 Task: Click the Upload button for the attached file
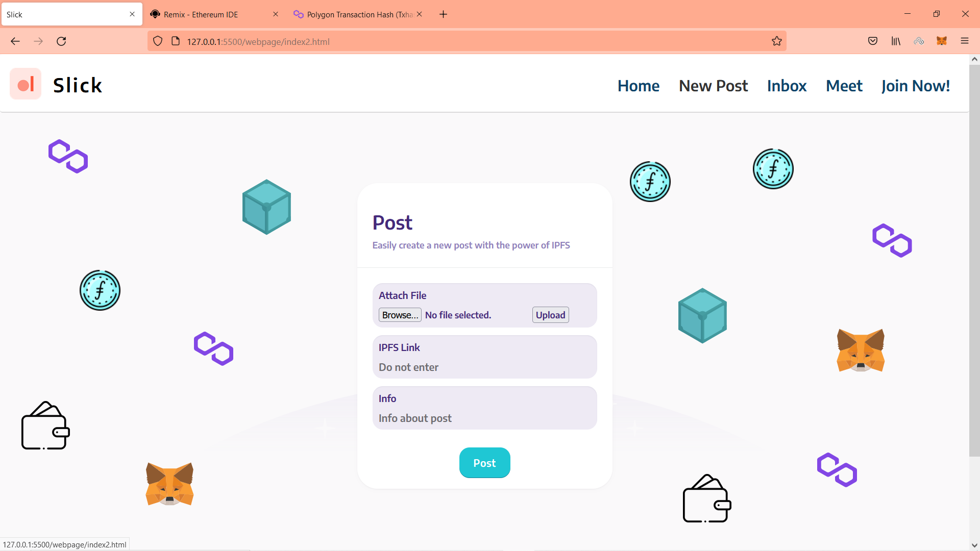click(550, 315)
